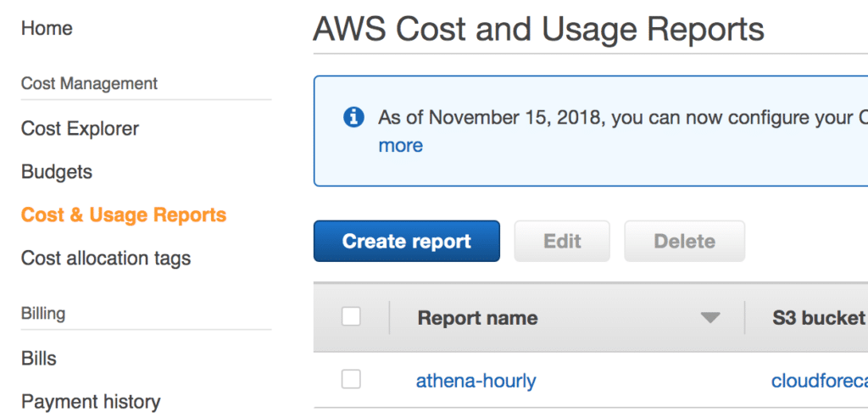Open Budgets from the sidebar
The width and height of the screenshot is (868, 418).
click(57, 171)
